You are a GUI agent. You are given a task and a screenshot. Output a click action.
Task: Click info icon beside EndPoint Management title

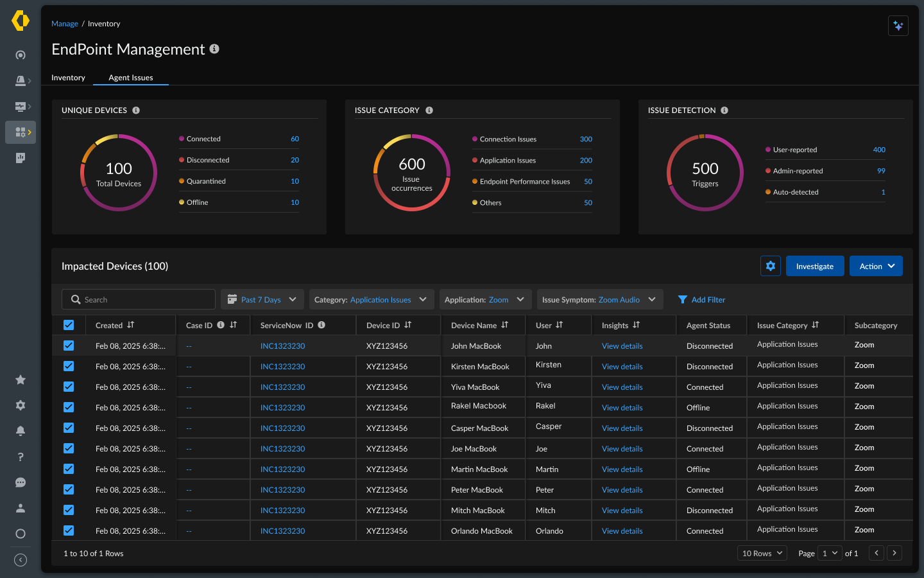[214, 49]
